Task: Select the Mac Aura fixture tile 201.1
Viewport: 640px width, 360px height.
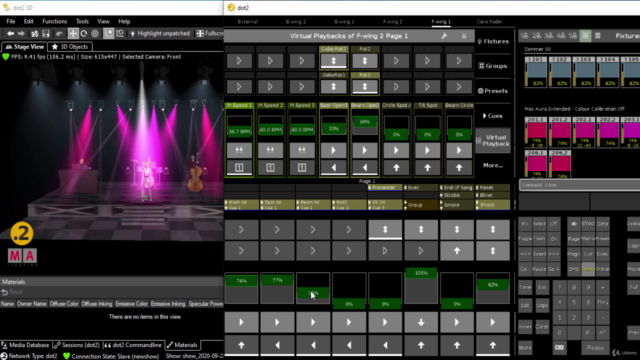Action: tap(536, 132)
